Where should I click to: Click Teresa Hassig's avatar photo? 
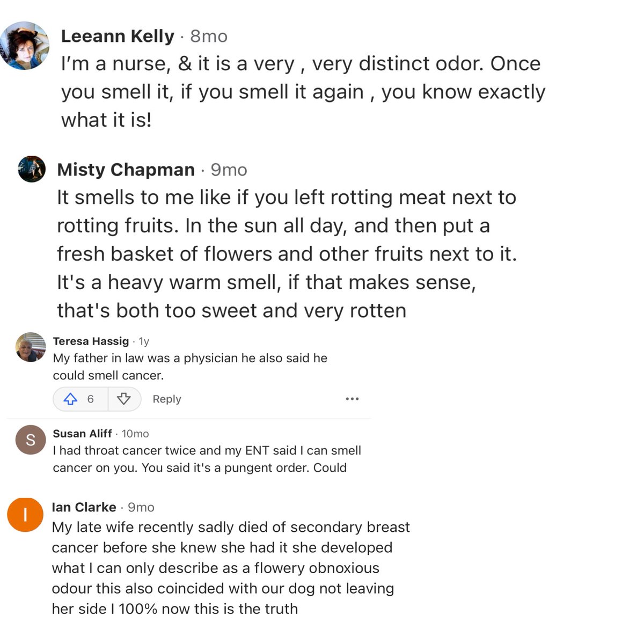31,347
